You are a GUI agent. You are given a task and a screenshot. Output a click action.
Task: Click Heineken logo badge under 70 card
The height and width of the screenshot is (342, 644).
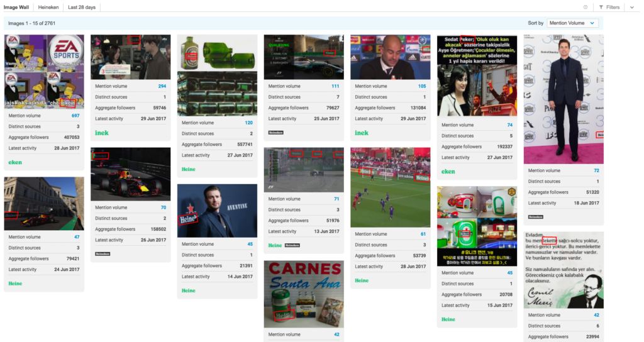103,254
